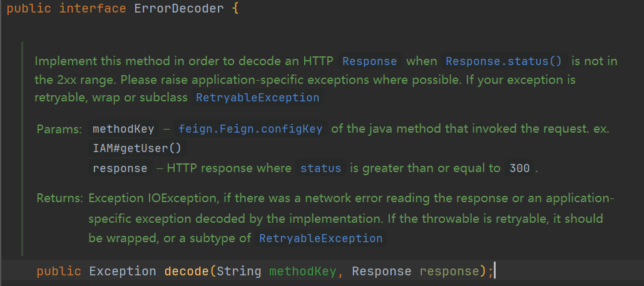Viewport: 644px width, 286px height.
Task: Open the Response.status() doc link
Action: [503, 61]
